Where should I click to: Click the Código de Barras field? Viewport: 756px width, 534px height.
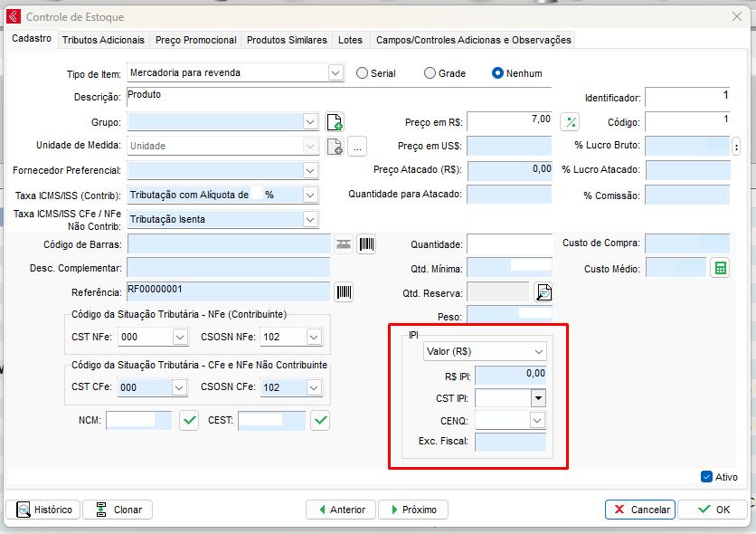[x=229, y=244]
